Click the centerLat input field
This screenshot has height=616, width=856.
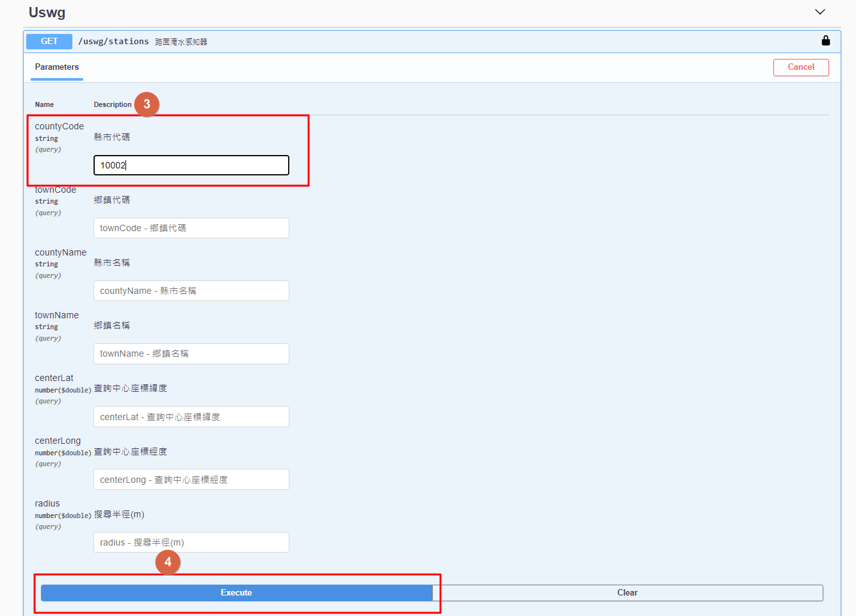point(191,417)
